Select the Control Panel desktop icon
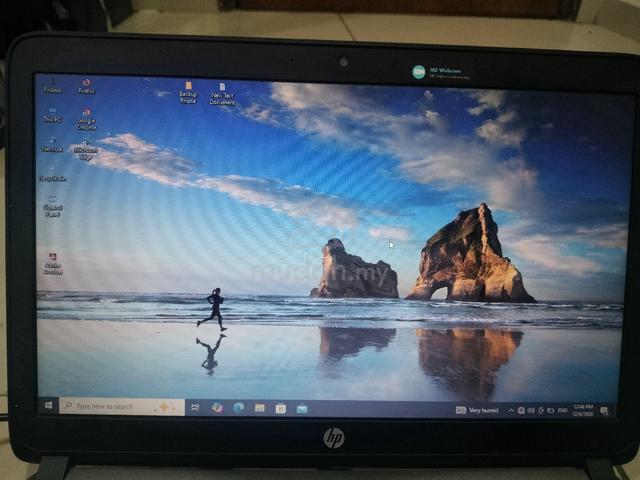 pos(53,206)
